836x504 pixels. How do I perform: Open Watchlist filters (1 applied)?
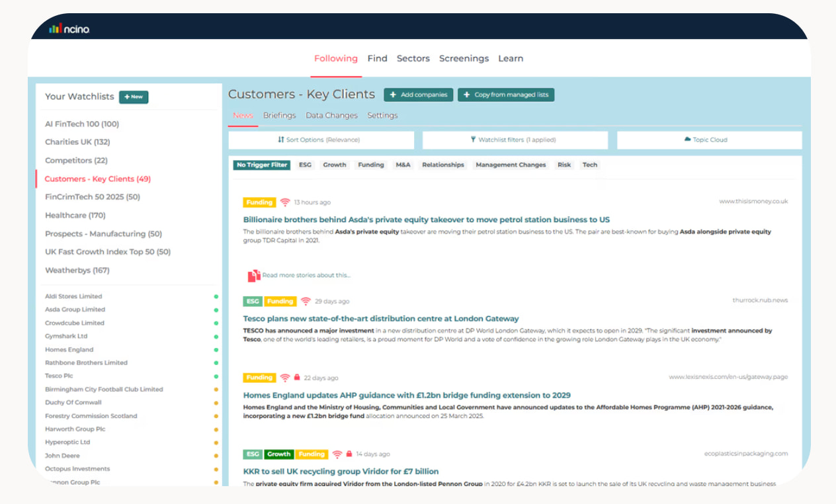(x=515, y=140)
